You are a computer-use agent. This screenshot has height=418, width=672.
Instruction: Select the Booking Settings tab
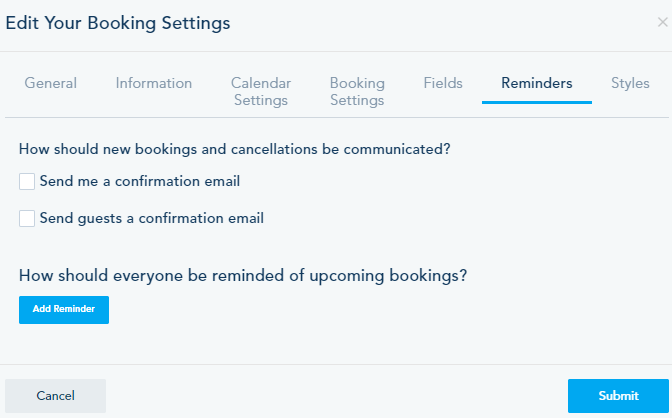[x=357, y=91]
